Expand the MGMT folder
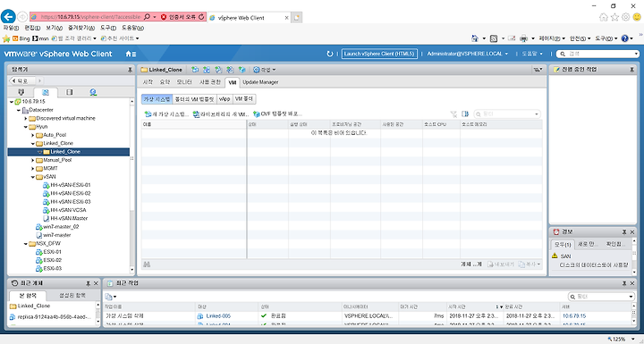The height and width of the screenshot is (344, 644). (x=33, y=168)
